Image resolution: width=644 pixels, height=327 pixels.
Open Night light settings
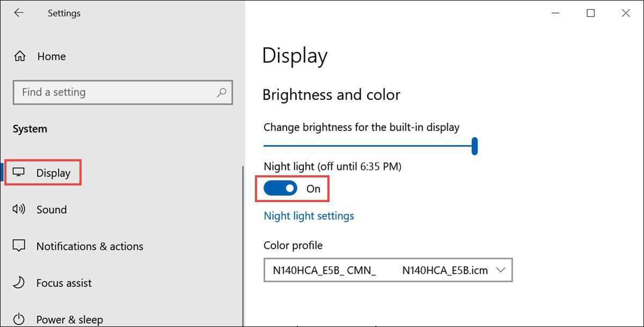(309, 215)
